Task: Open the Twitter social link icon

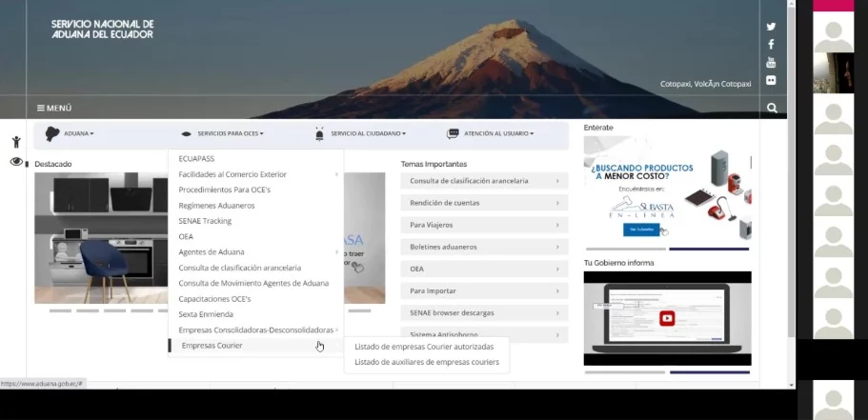Action: pos(771,27)
